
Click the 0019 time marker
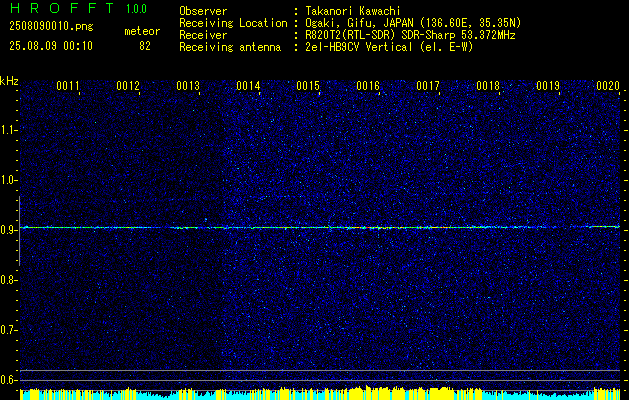548,86
